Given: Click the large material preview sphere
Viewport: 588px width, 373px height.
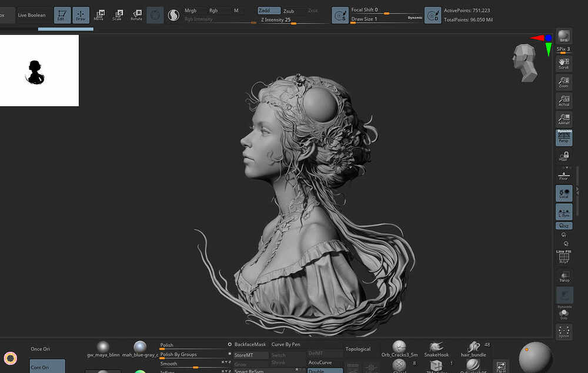Looking at the screenshot, I should point(535,358).
